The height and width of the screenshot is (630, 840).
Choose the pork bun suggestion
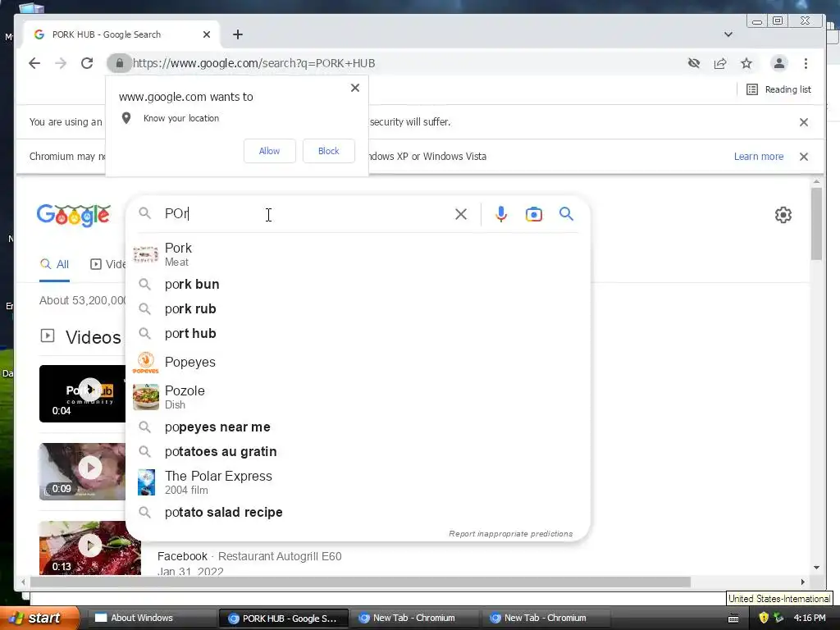[x=358, y=285]
